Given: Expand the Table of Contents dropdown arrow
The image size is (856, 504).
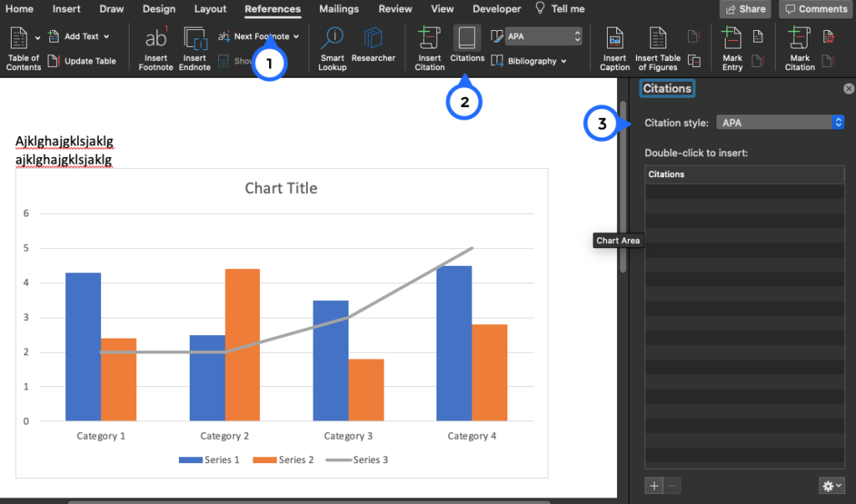Looking at the screenshot, I should 38,38.
